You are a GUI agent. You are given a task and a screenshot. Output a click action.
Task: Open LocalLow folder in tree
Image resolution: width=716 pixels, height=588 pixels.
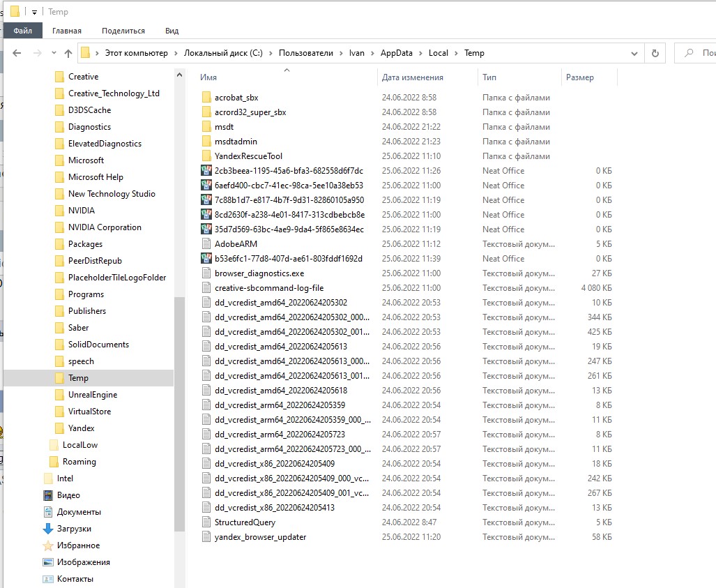80,445
